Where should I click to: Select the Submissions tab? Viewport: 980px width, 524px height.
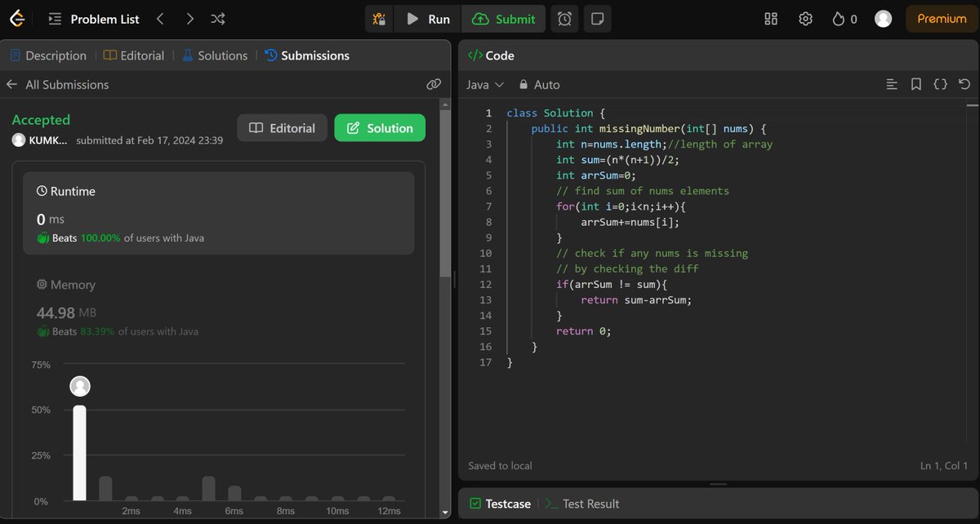point(307,56)
